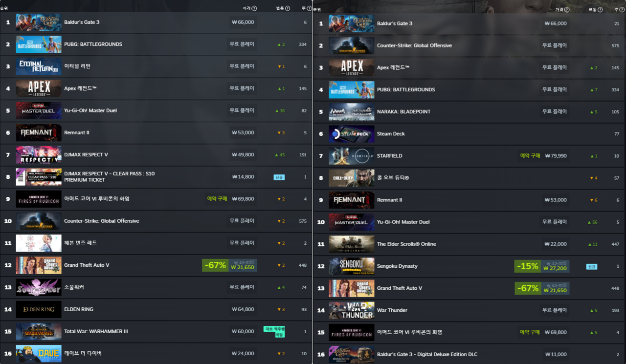Click the help icon beside 변동 in right chart
The image size is (626, 364).
600,10
